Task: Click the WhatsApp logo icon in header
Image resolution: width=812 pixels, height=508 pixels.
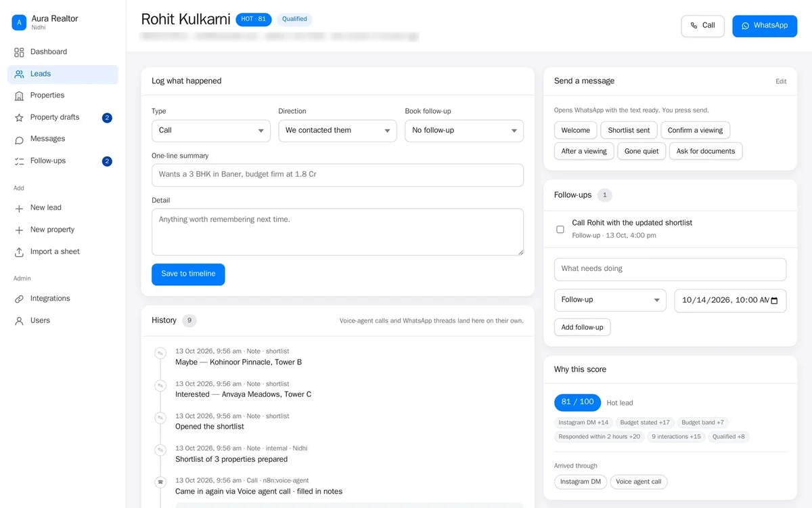Action: click(745, 26)
